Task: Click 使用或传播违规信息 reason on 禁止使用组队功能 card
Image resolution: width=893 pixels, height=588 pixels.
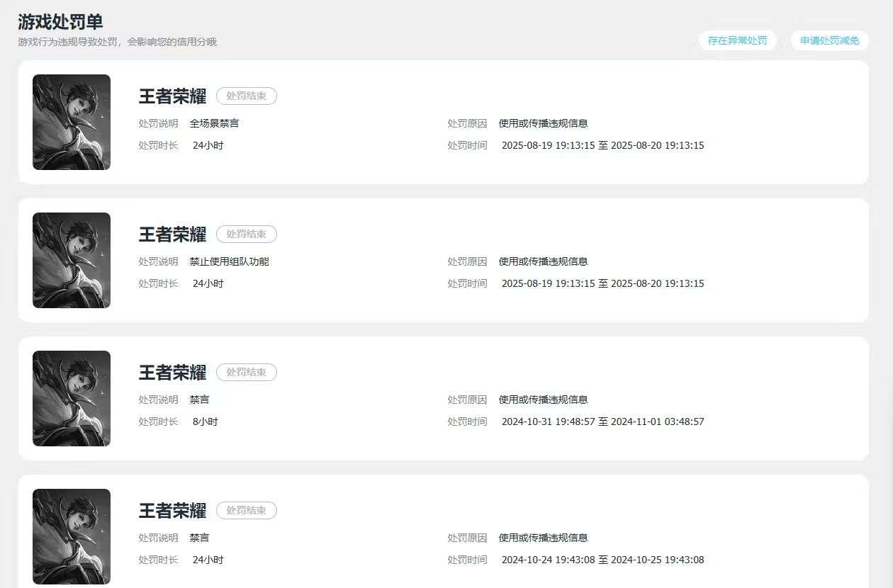Action: 543,261
